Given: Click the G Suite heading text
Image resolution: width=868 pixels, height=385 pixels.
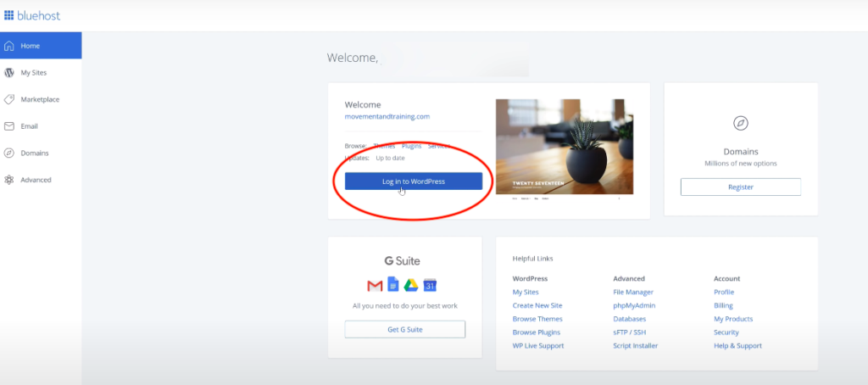Looking at the screenshot, I should click(404, 261).
